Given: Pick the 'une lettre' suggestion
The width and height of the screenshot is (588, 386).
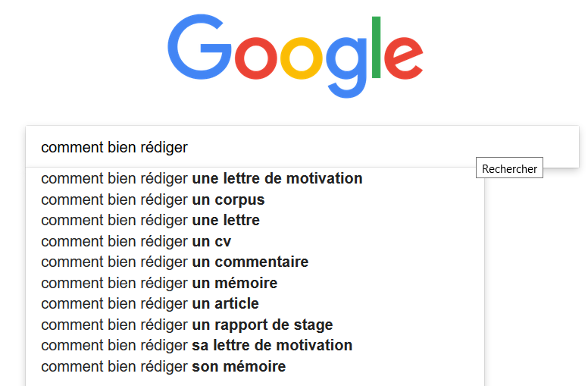Looking at the screenshot, I should click(255, 220).
